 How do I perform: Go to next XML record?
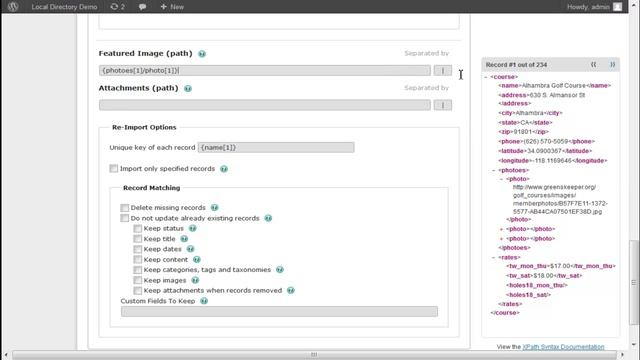click(x=612, y=64)
